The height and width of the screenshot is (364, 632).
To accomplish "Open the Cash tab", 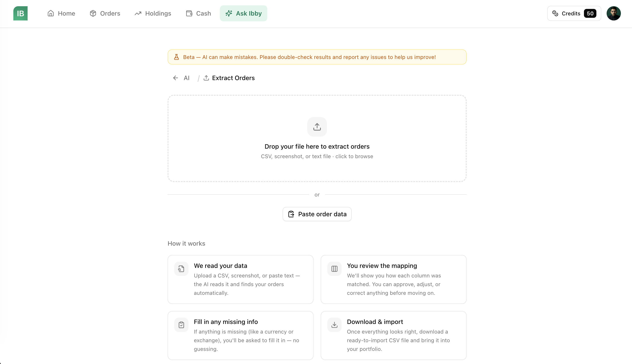I will [x=199, y=13].
